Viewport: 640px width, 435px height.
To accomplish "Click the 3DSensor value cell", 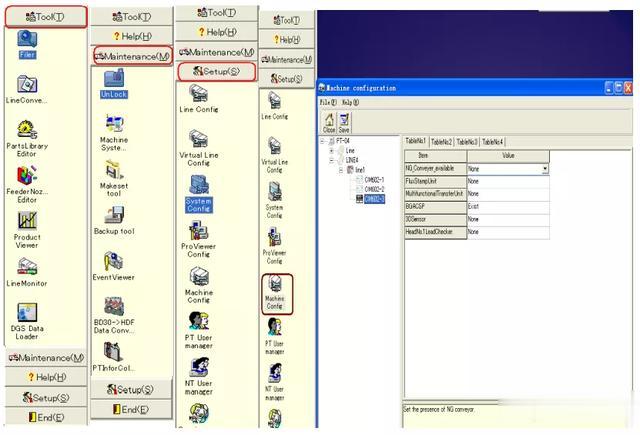I will pos(508,219).
